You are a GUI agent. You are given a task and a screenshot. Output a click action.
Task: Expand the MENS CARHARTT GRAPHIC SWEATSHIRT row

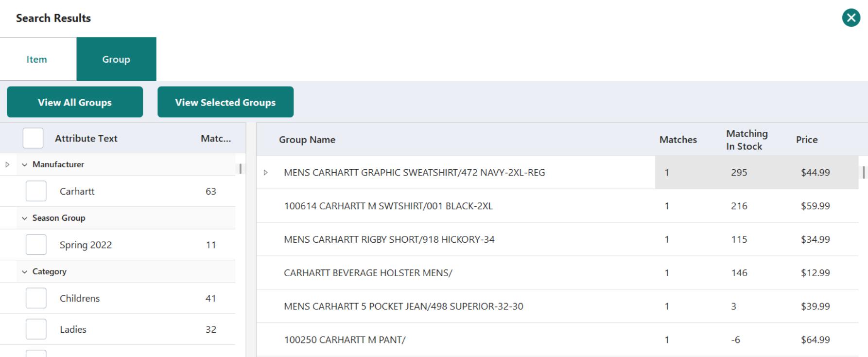(x=265, y=173)
